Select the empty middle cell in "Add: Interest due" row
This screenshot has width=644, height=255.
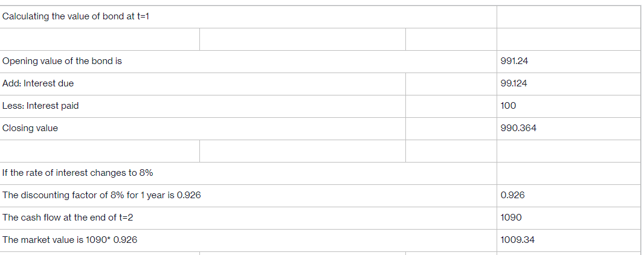451,83
